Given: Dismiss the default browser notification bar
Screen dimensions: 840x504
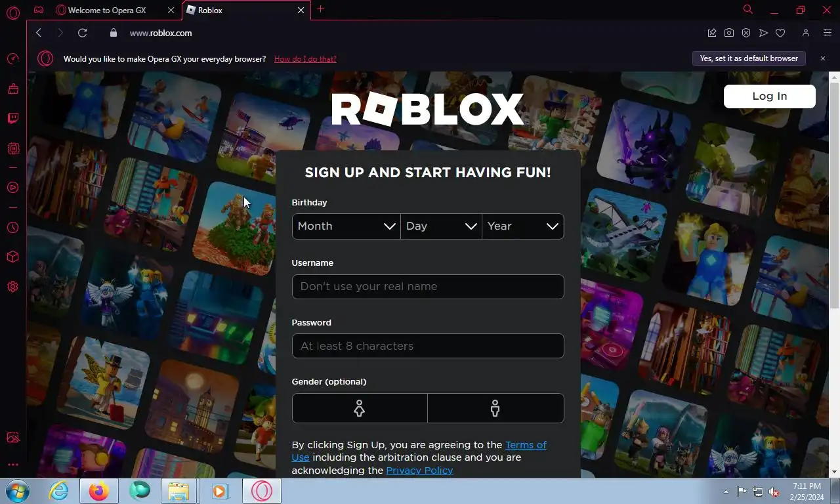Looking at the screenshot, I should [x=823, y=58].
